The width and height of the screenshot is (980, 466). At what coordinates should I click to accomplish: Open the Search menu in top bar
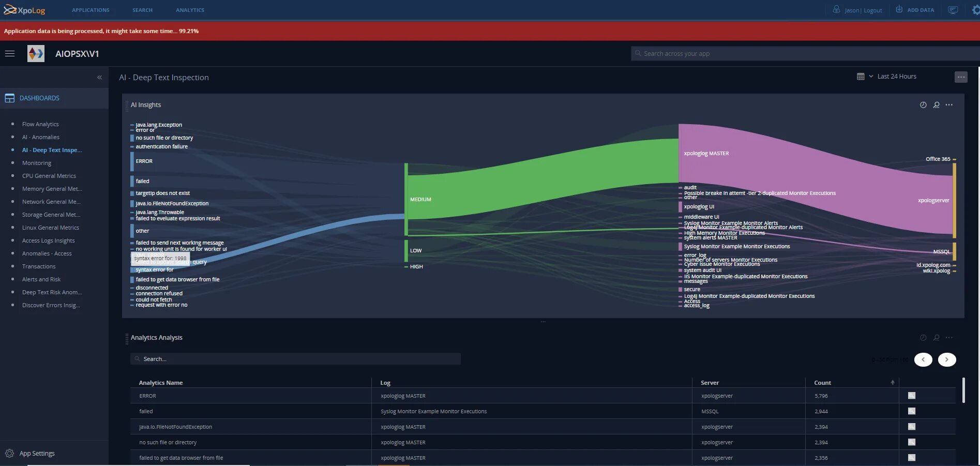[142, 10]
